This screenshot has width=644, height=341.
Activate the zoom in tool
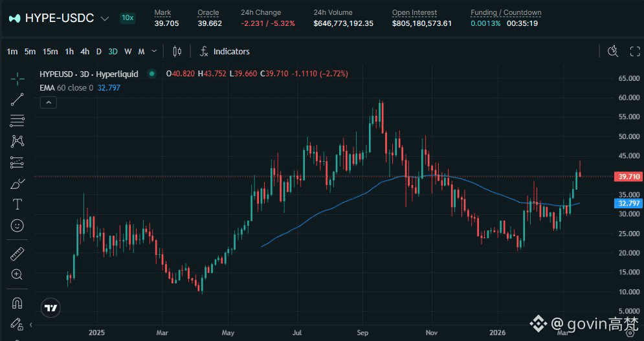click(x=17, y=274)
